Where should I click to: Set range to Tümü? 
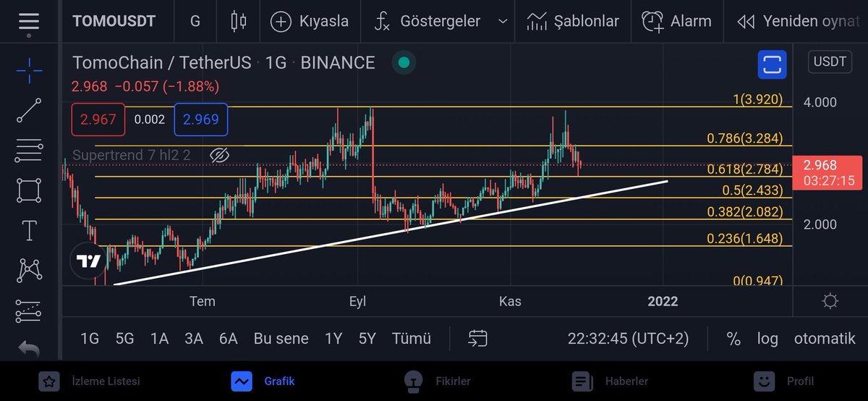[412, 339]
